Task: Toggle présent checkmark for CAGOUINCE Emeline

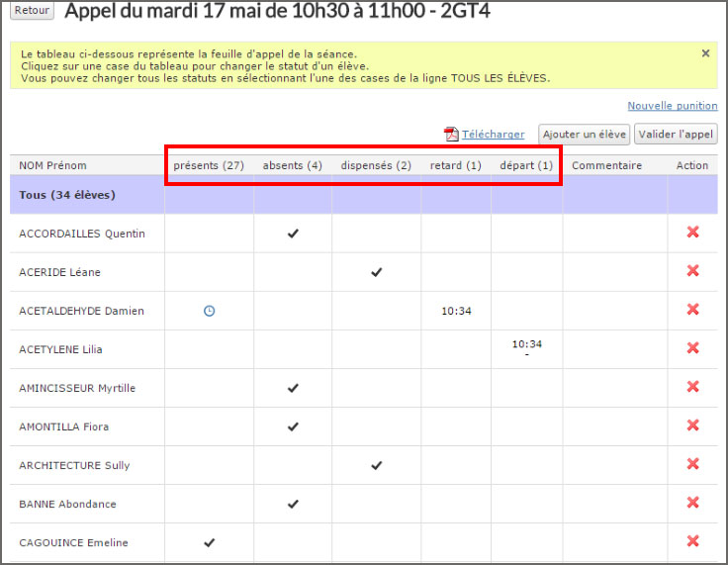Action: pyautogui.click(x=209, y=542)
